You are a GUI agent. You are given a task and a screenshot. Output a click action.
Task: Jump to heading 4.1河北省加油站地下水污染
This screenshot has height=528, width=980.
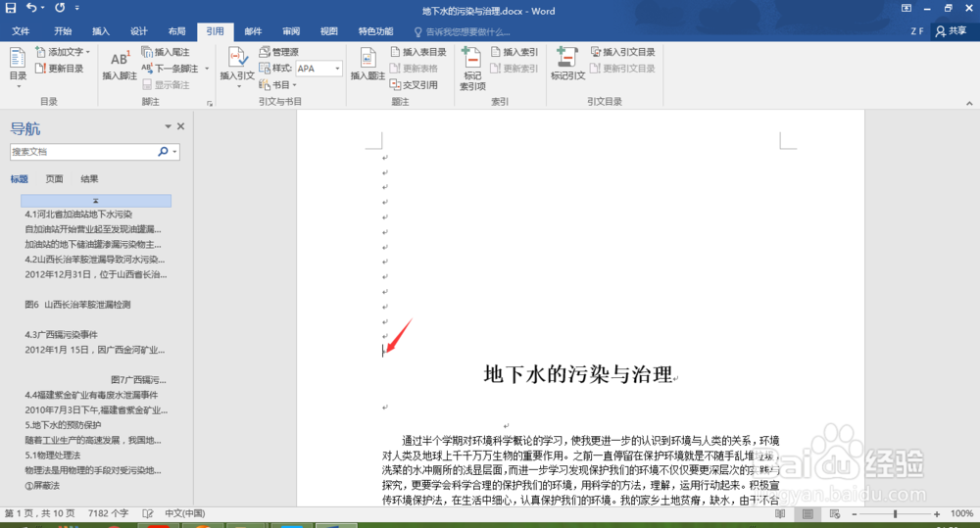tap(78, 215)
